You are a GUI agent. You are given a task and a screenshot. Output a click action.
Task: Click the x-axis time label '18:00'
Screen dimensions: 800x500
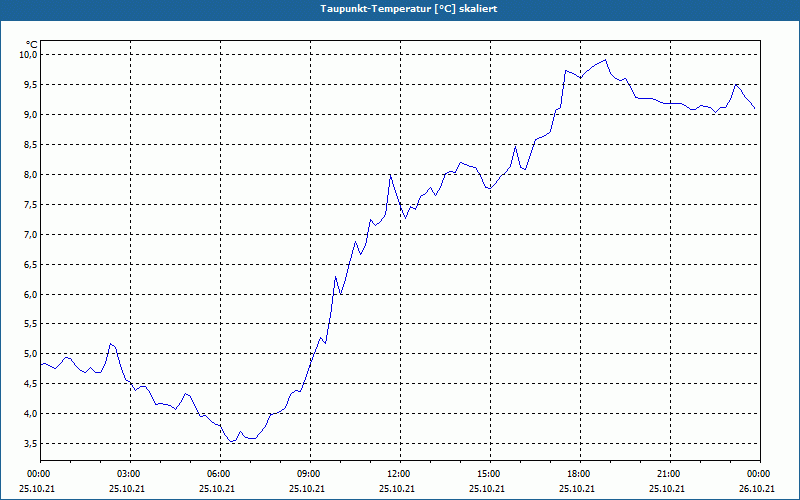(x=580, y=474)
